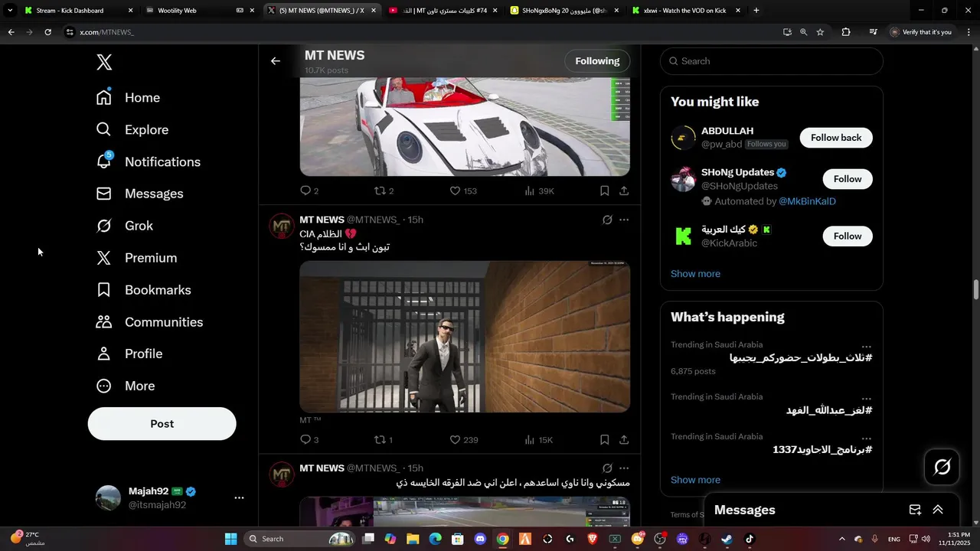This screenshot has width=980, height=551.
Task: Like the tweet showing 153 likes
Action: click(x=463, y=191)
